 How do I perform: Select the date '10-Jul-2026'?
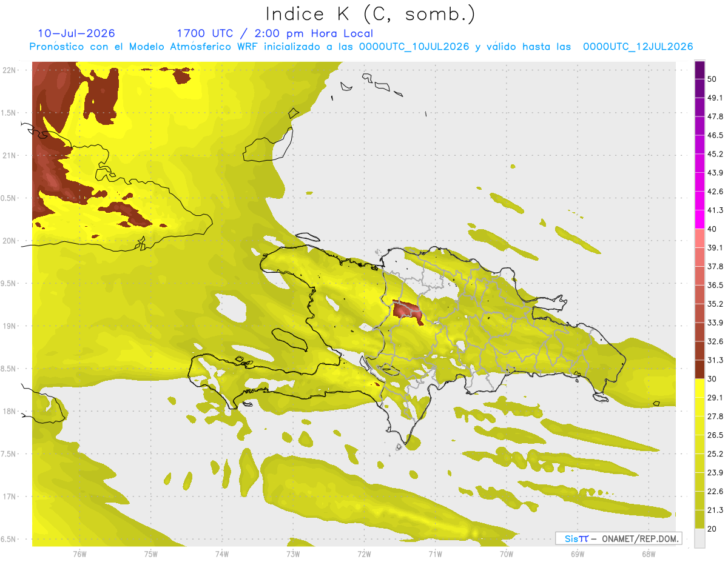(x=76, y=33)
